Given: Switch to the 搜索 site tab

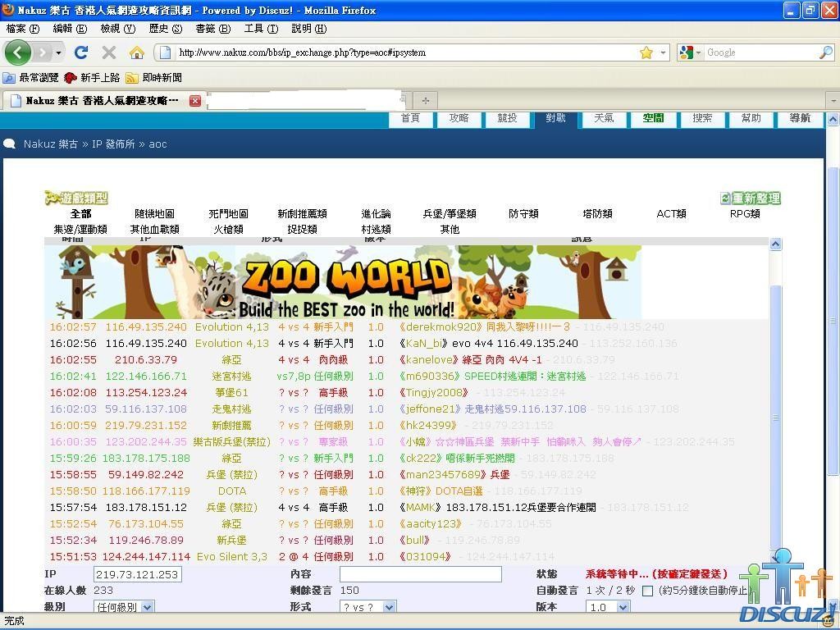Looking at the screenshot, I should [702, 118].
